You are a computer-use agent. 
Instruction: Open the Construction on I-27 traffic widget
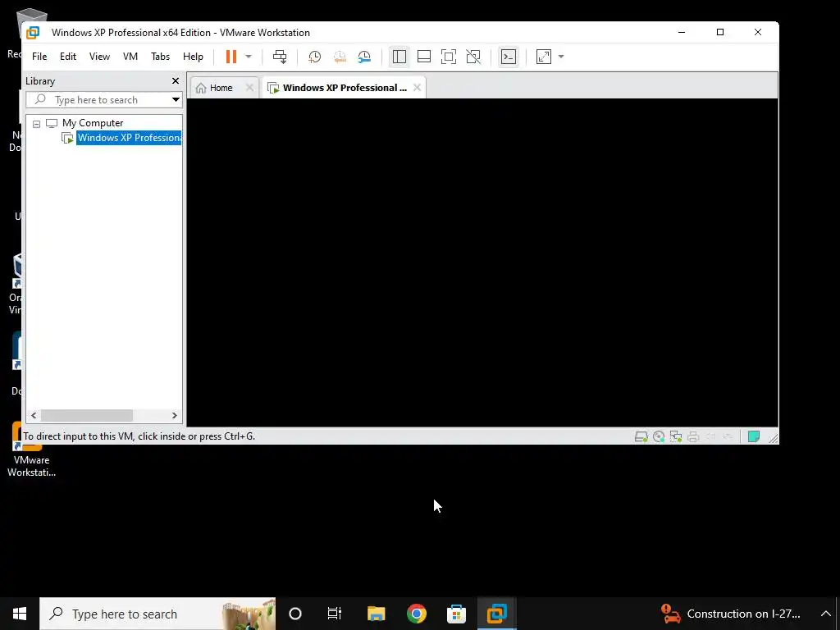point(731,614)
